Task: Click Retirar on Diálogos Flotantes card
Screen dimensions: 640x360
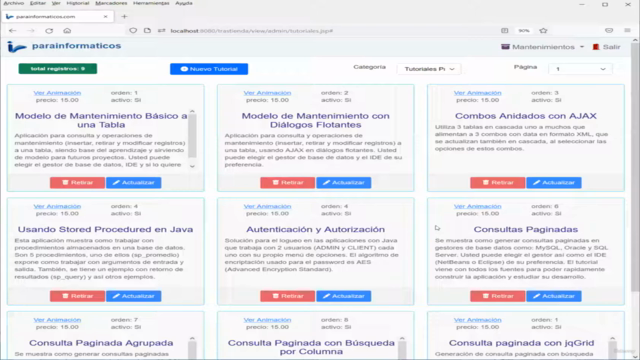Action: pos(288,182)
